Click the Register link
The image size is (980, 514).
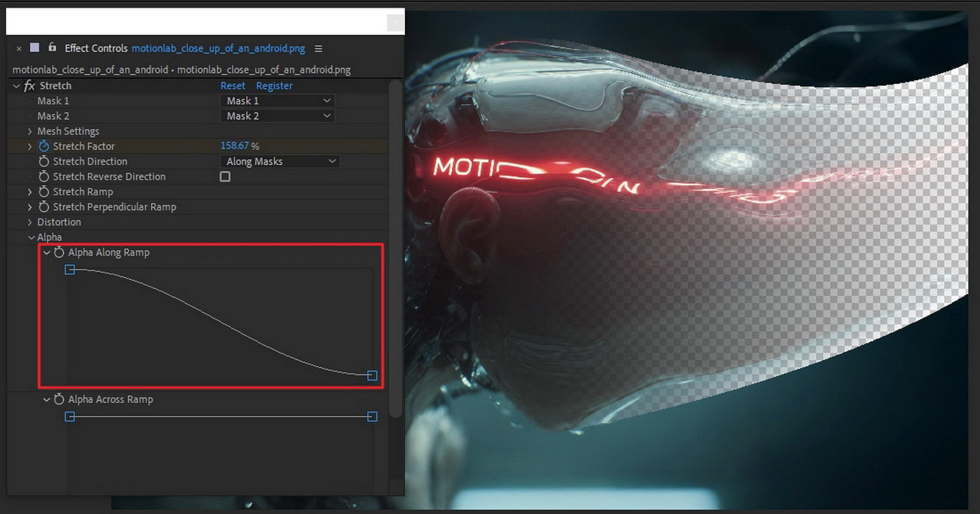coord(274,86)
